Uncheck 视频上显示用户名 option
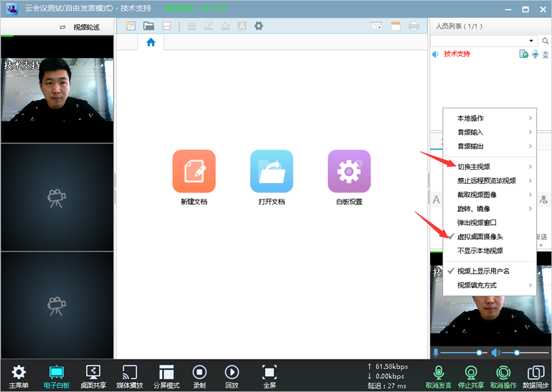552x392 pixels. point(489,271)
